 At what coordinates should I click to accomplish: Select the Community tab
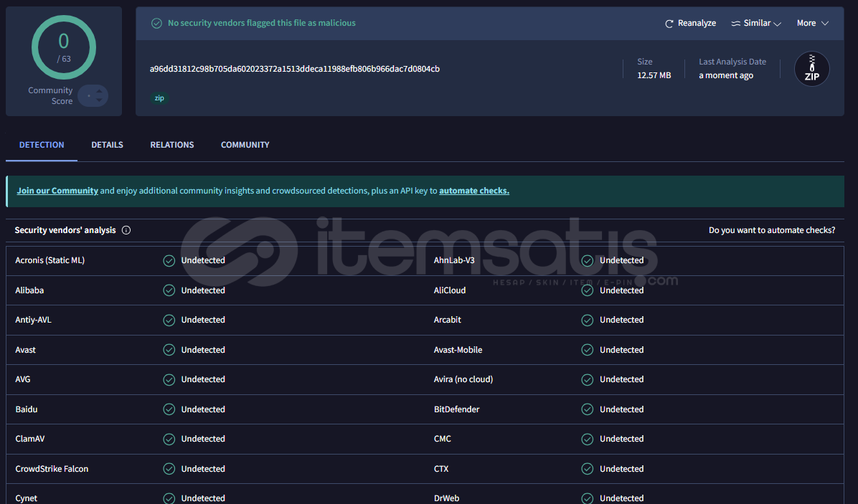click(x=245, y=145)
